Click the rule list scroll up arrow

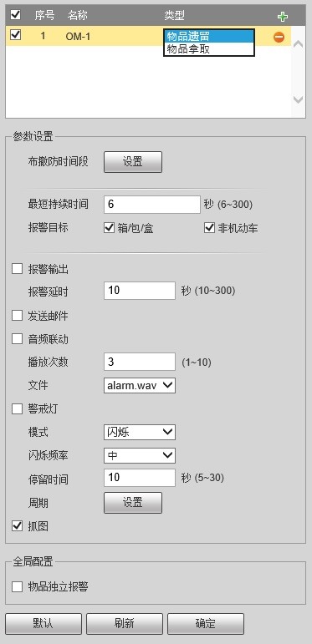point(299,43)
